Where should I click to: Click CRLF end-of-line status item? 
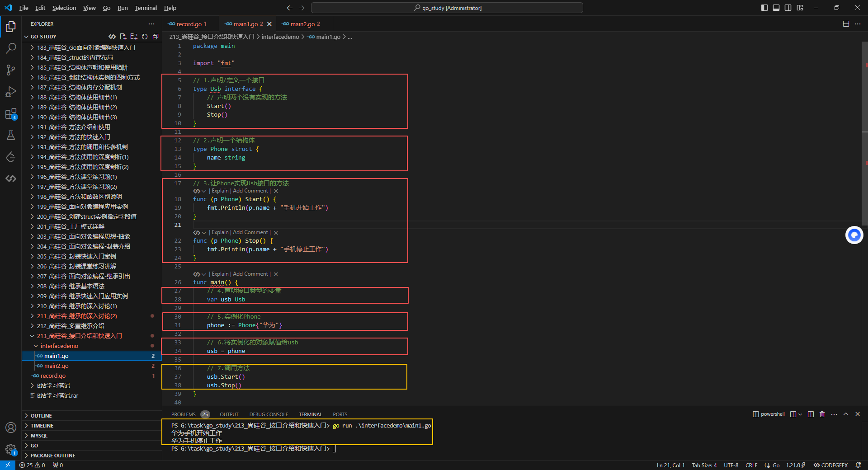pos(751,465)
